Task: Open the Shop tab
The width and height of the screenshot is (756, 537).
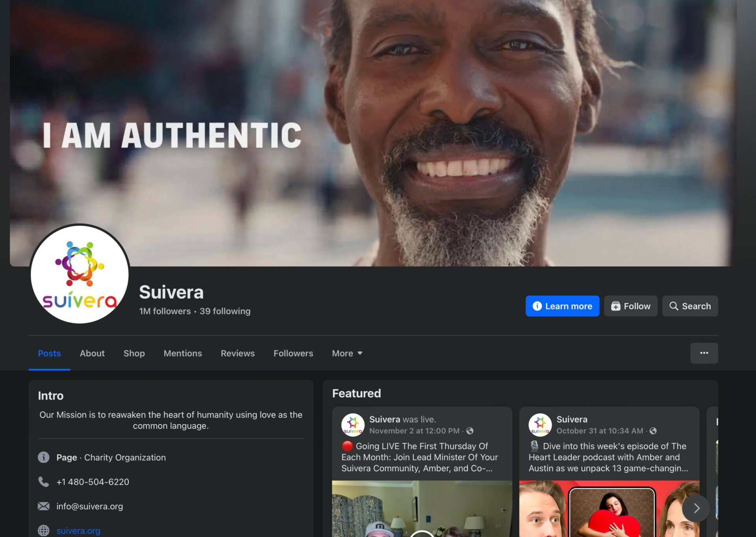Action: pyautogui.click(x=134, y=353)
